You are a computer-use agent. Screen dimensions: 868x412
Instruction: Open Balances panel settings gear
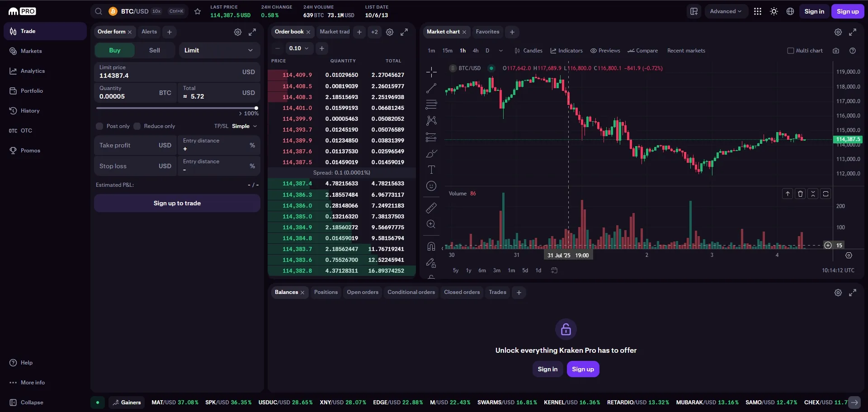pyautogui.click(x=838, y=293)
